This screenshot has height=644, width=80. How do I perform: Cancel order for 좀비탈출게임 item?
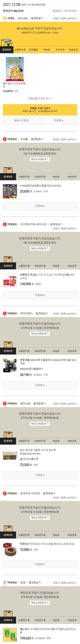[40, 206]
